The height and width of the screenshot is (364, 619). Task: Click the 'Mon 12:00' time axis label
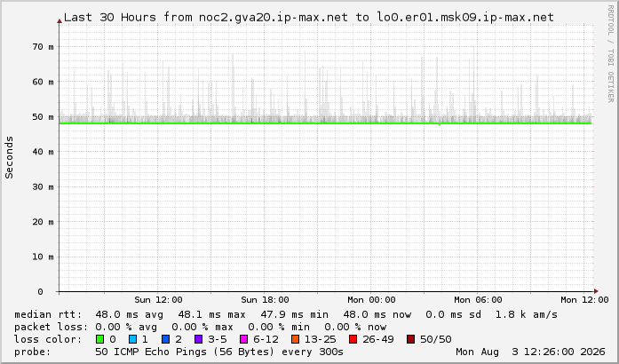(584, 300)
